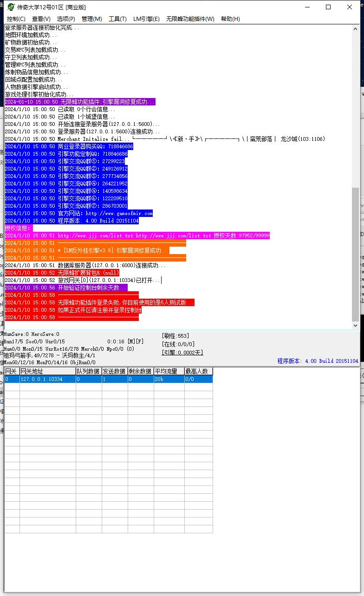Click the jjj.com/list.txt authorization log line
This screenshot has width=364, height=596.
pyautogui.click(x=137, y=236)
